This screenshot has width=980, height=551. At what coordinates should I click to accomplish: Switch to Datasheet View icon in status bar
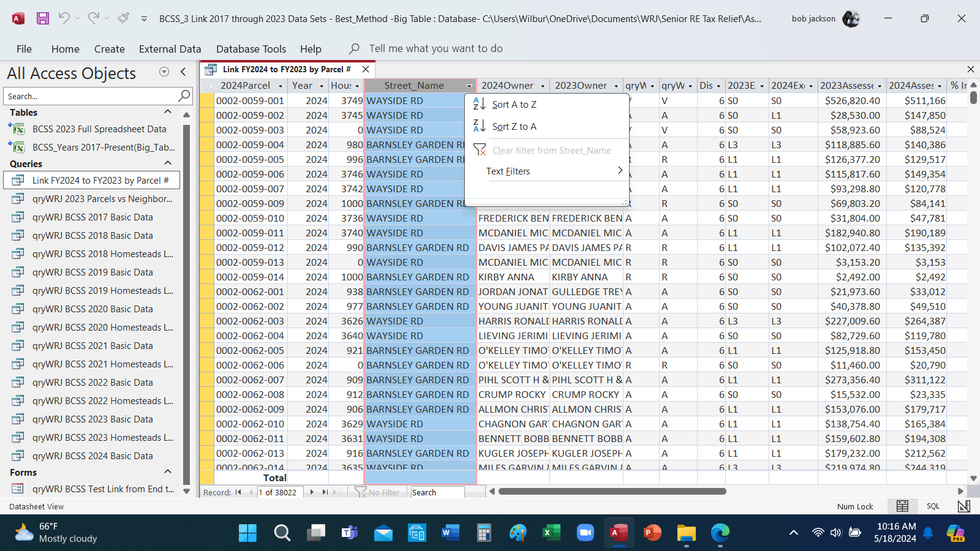coord(902,506)
